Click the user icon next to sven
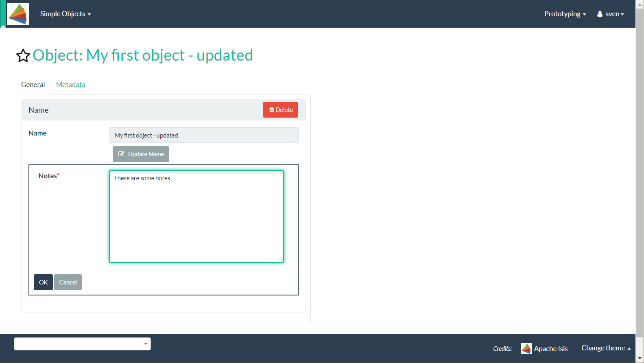 pos(600,14)
